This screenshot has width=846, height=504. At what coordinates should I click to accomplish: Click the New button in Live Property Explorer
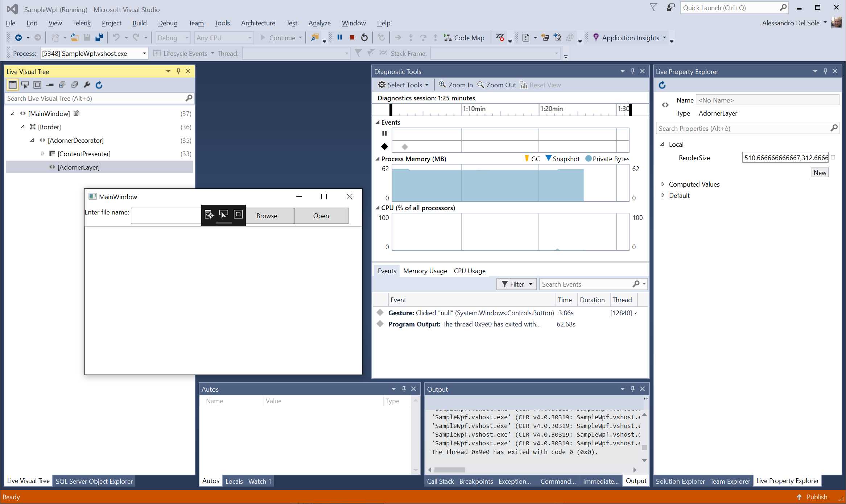820,172
